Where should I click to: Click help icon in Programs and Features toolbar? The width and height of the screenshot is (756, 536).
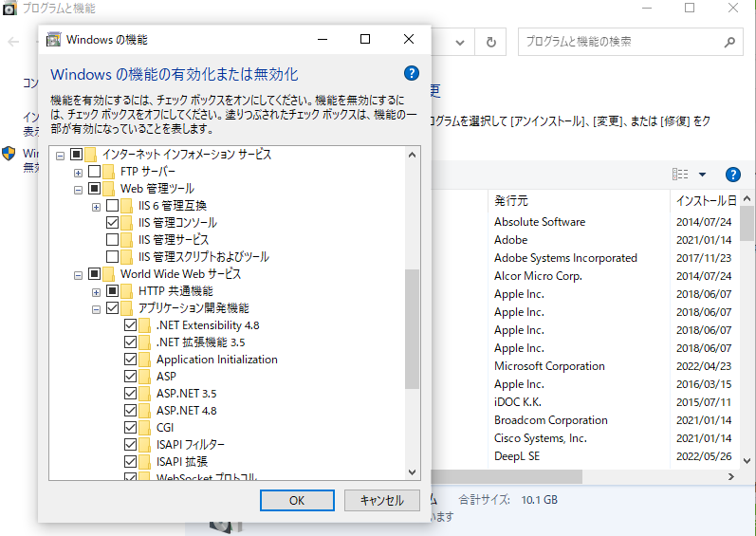[x=732, y=175]
